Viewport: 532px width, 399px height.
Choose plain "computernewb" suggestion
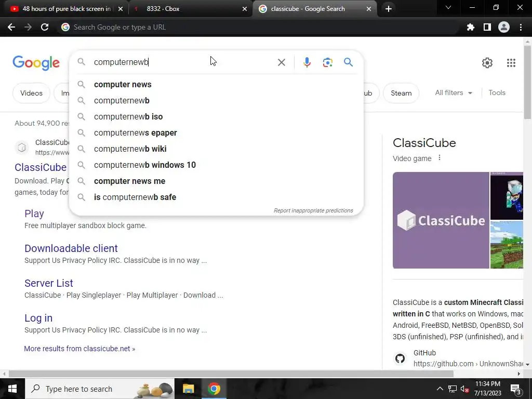[x=216, y=100]
